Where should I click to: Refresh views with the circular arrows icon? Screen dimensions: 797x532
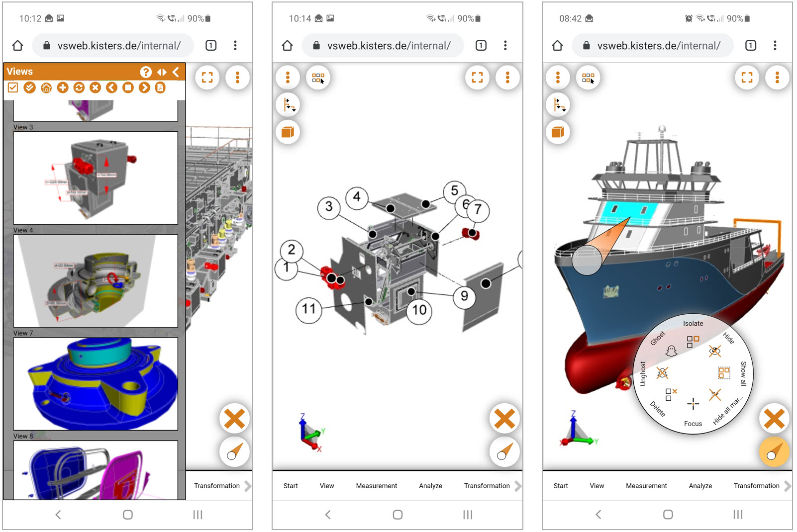tap(79, 88)
